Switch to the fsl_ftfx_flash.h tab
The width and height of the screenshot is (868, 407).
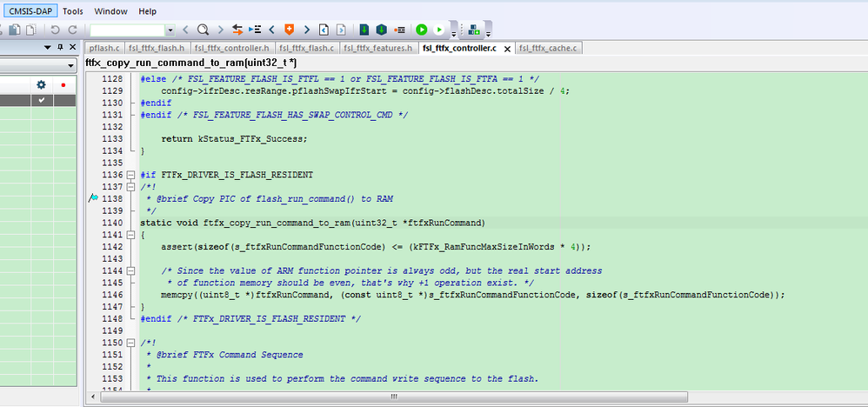click(x=157, y=48)
